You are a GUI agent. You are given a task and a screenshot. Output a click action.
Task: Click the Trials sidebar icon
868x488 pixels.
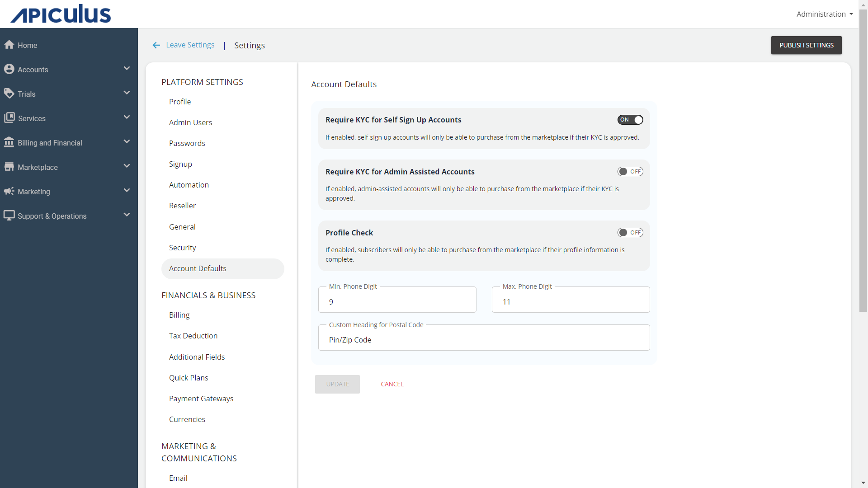9,93
